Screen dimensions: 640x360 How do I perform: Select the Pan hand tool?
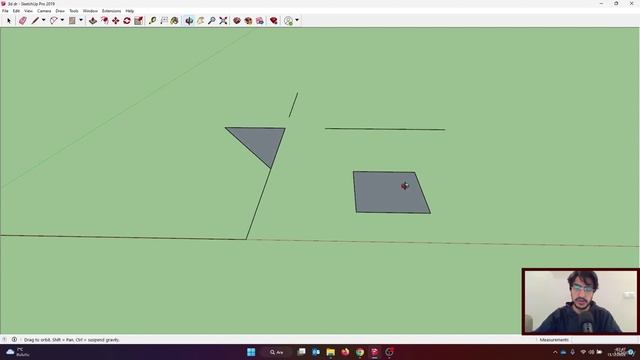200,20
